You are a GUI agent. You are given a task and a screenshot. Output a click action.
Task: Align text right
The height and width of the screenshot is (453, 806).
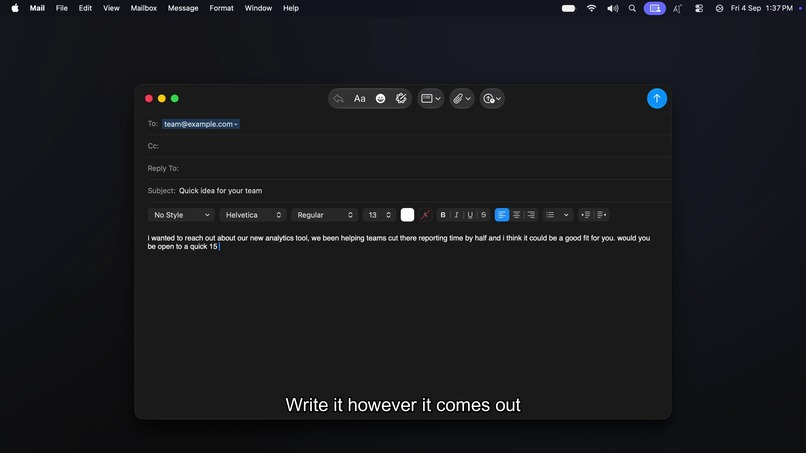[x=531, y=215]
